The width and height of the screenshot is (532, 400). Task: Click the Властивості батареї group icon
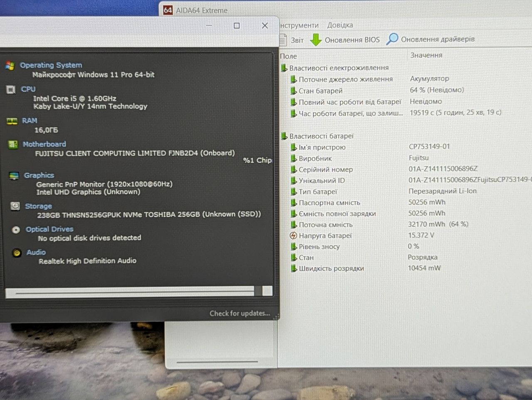284,136
